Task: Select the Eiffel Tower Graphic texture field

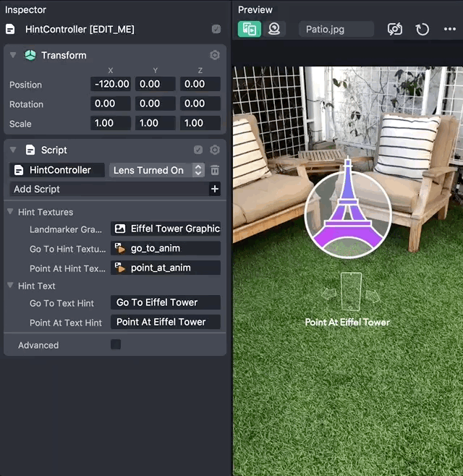Action: (x=166, y=229)
